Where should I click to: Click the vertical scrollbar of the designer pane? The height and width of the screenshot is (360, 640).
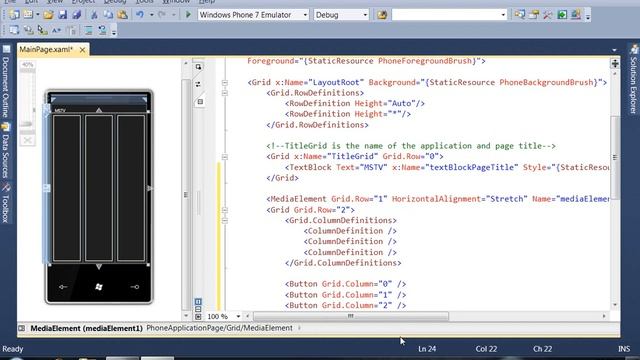186,194
